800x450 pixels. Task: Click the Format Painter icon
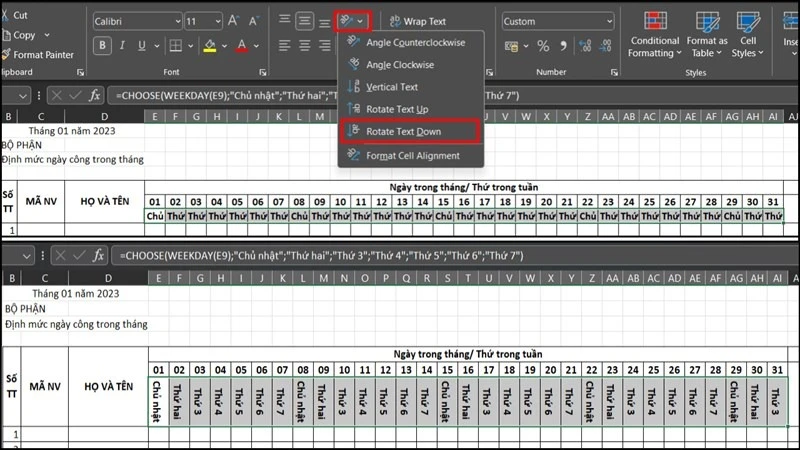[6, 54]
